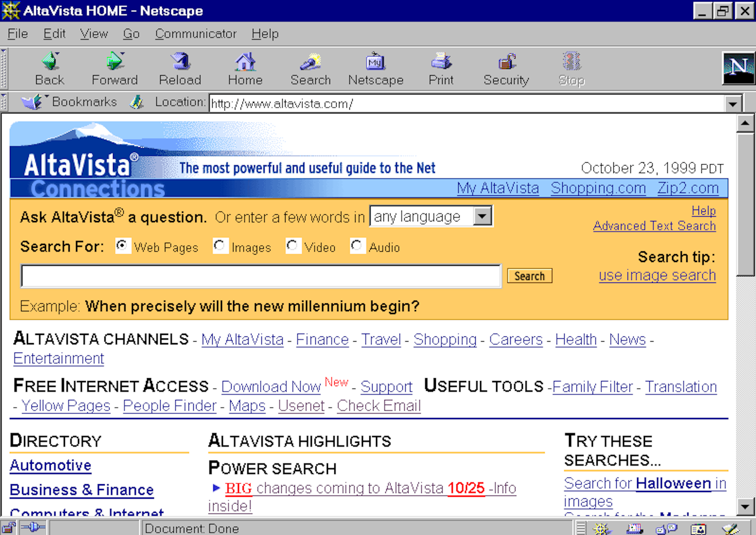Open the View menu

coord(94,34)
